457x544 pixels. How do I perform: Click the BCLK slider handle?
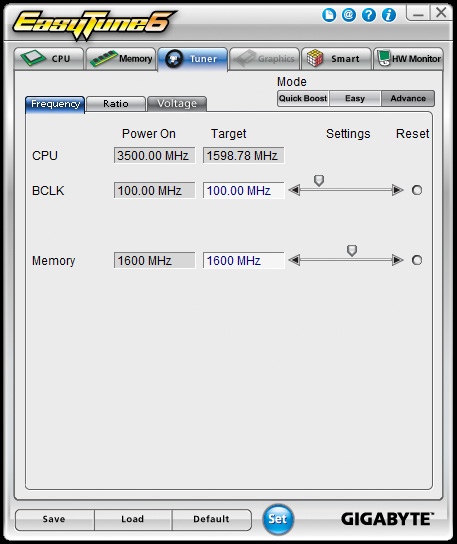(x=319, y=180)
